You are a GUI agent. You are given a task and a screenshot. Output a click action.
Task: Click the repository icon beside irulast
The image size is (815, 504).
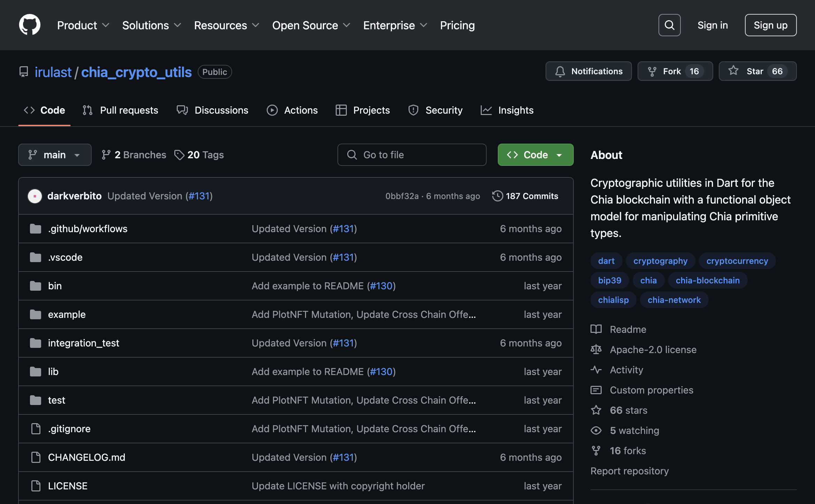point(24,72)
